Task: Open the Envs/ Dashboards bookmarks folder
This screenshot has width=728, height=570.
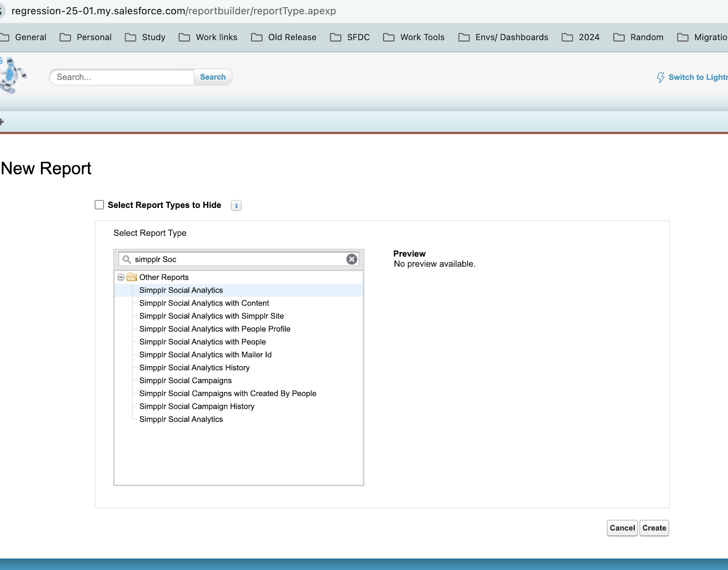Action: 503,37
